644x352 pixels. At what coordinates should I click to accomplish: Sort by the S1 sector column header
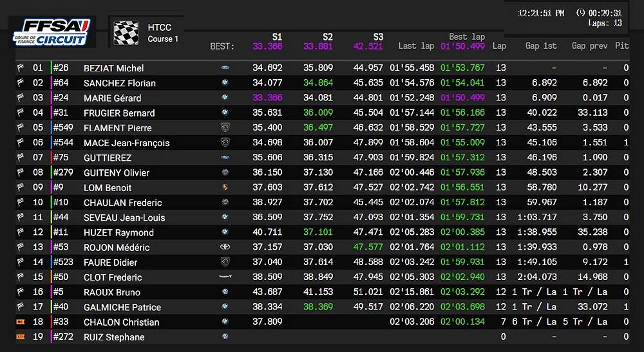(277, 37)
